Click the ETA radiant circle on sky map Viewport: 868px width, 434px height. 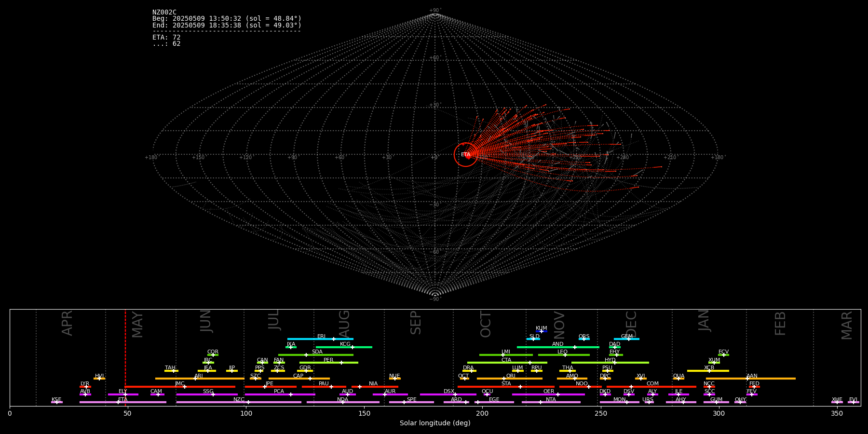(466, 155)
